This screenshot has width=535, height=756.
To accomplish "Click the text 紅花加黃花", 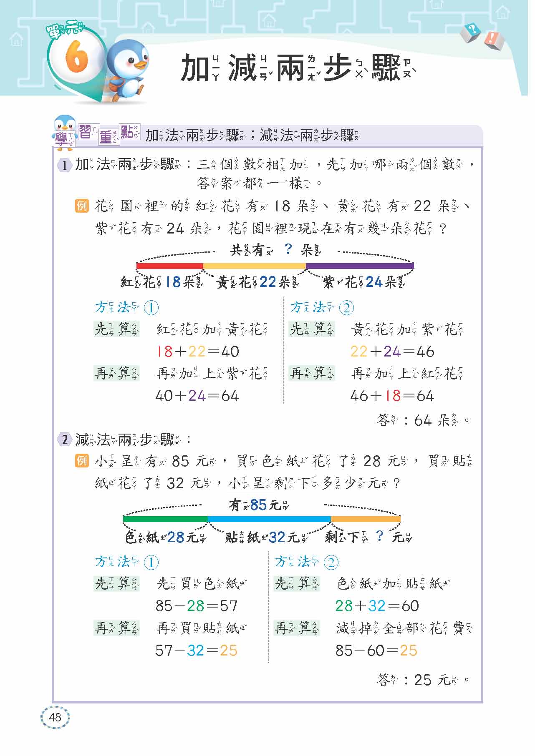I will (212, 330).
